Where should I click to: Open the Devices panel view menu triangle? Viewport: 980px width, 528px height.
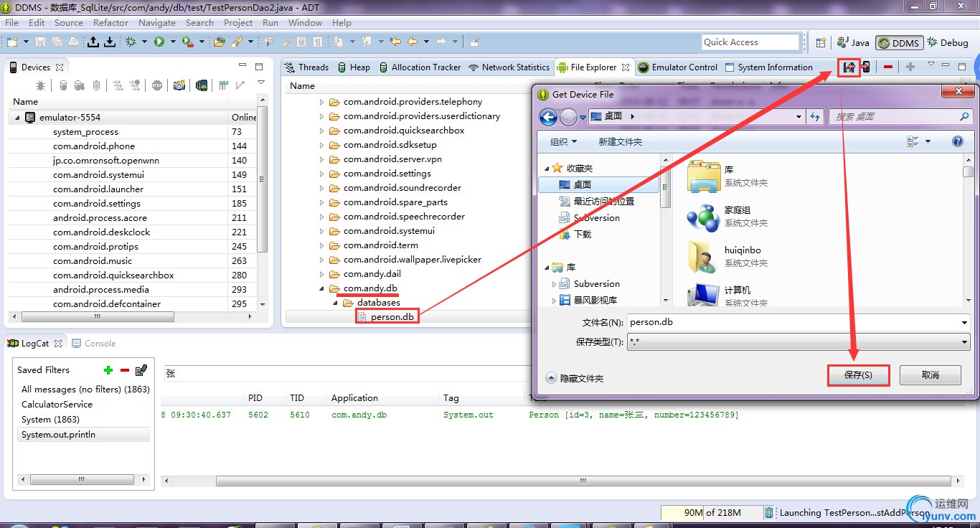[262, 84]
